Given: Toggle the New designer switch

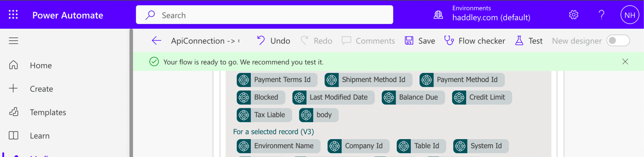Looking at the screenshot, I should click(618, 41).
